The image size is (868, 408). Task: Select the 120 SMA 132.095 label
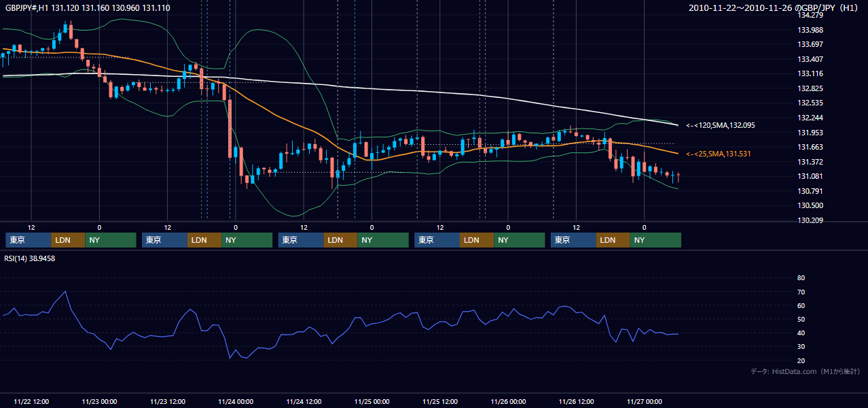(721, 125)
